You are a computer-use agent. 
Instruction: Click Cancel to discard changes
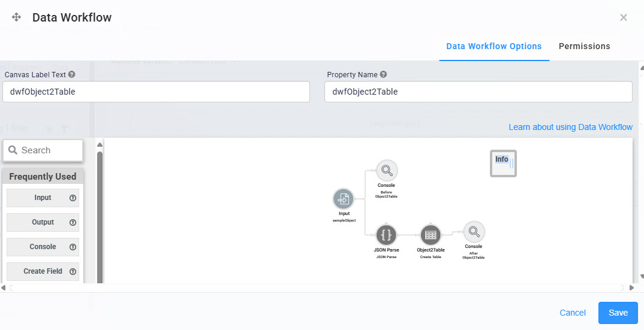point(573,313)
